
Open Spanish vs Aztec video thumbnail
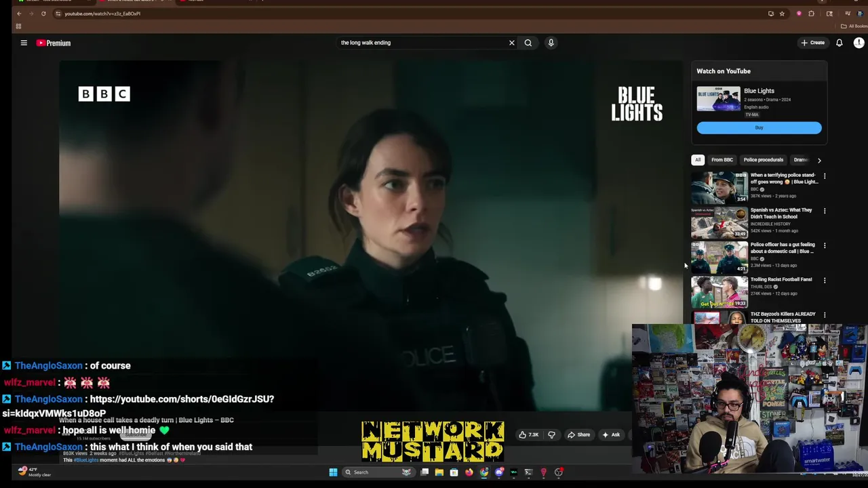(719, 222)
